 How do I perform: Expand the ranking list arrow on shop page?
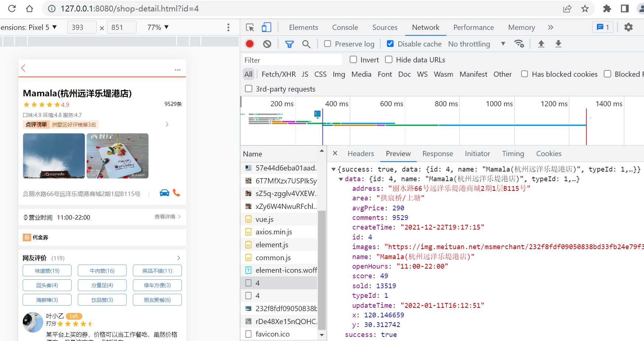click(x=167, y=124)
